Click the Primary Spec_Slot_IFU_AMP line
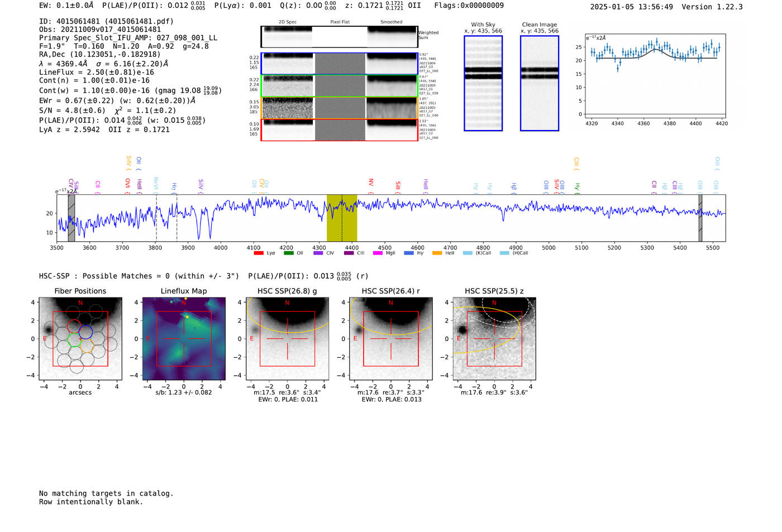The height and width of the screenshot is (532, 782). (x=128, y=38)
